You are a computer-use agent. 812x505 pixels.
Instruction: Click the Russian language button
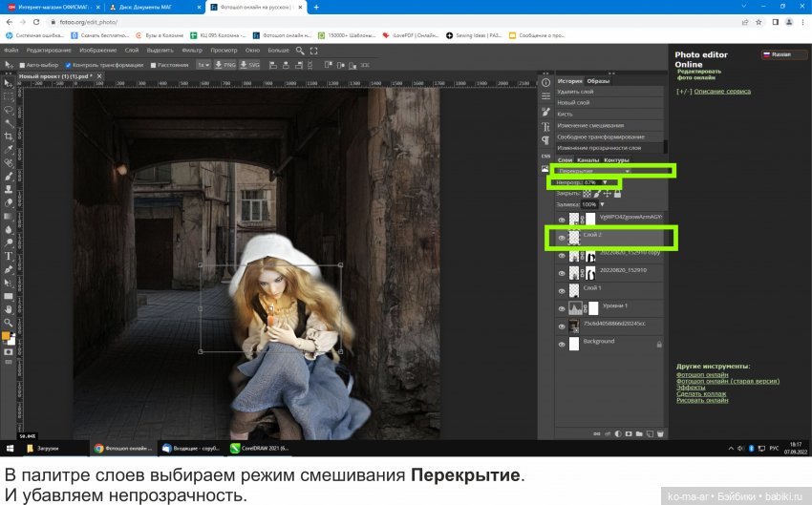[783, 54]
